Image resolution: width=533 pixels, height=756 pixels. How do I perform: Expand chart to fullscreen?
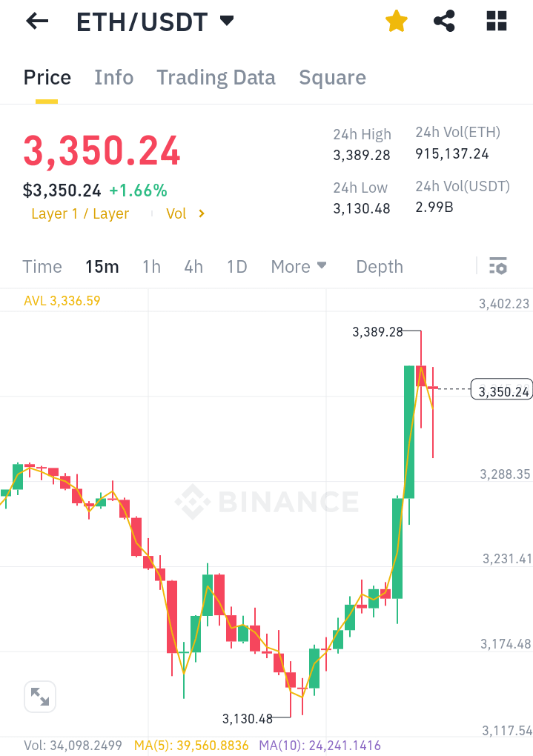point(40,697)
